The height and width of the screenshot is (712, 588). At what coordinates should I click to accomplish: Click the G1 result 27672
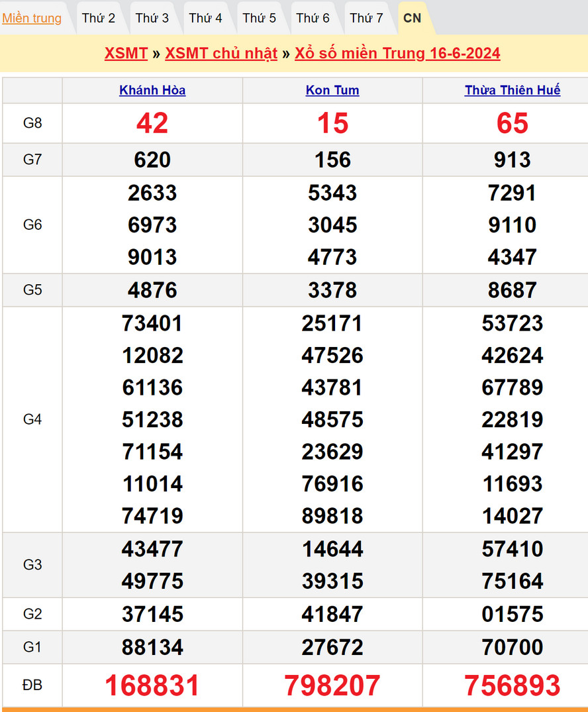pos(332,647)
